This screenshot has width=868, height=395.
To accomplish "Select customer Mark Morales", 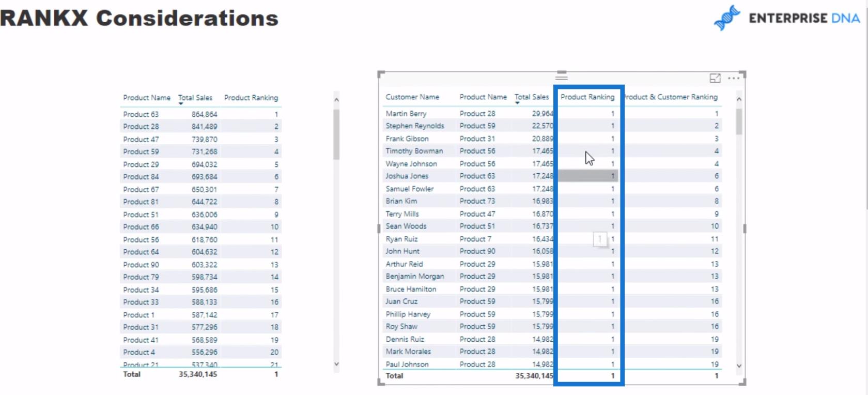I will [408, 352].
